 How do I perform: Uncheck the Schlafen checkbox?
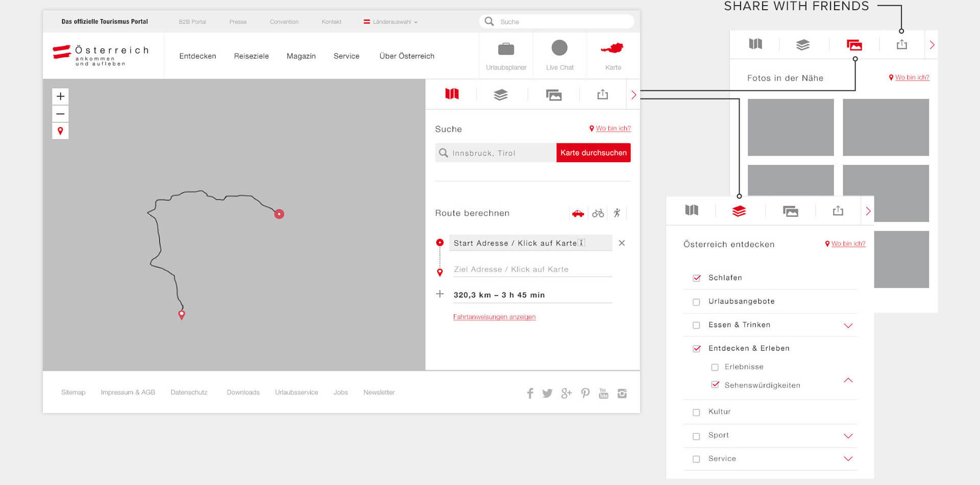(696, 278)
